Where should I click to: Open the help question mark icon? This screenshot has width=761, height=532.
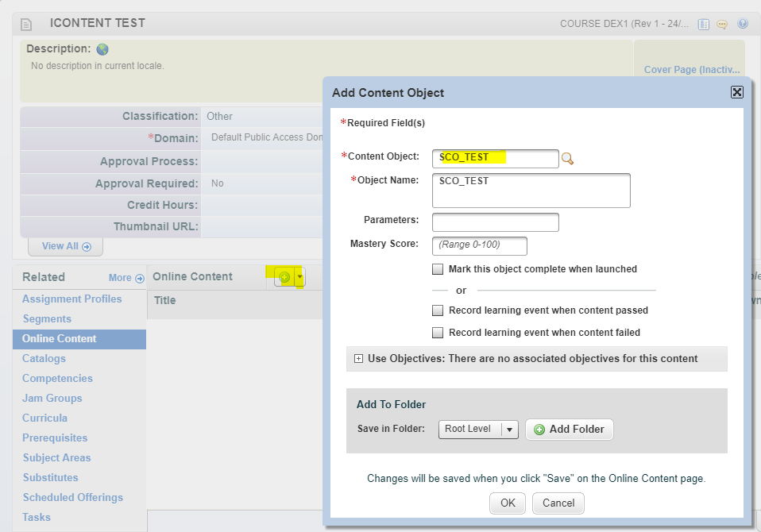pyautogui.click(x=743, y=24)
